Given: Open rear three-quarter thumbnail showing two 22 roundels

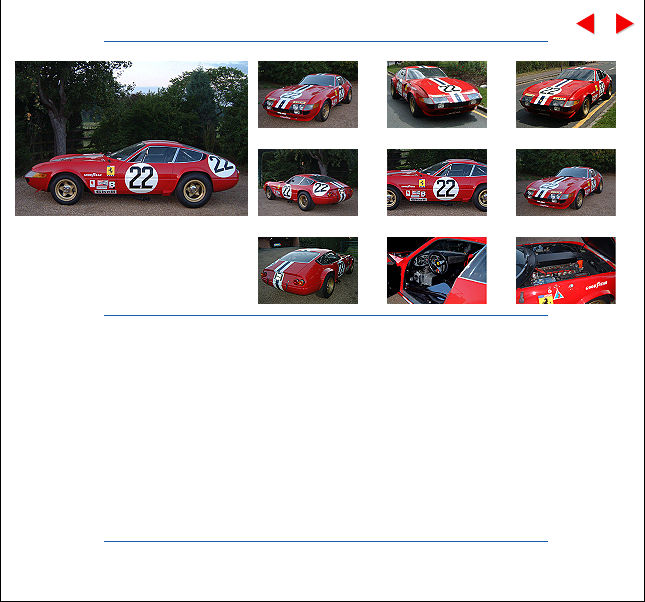Looking at the screenshot, I should [x=308, y=182].
